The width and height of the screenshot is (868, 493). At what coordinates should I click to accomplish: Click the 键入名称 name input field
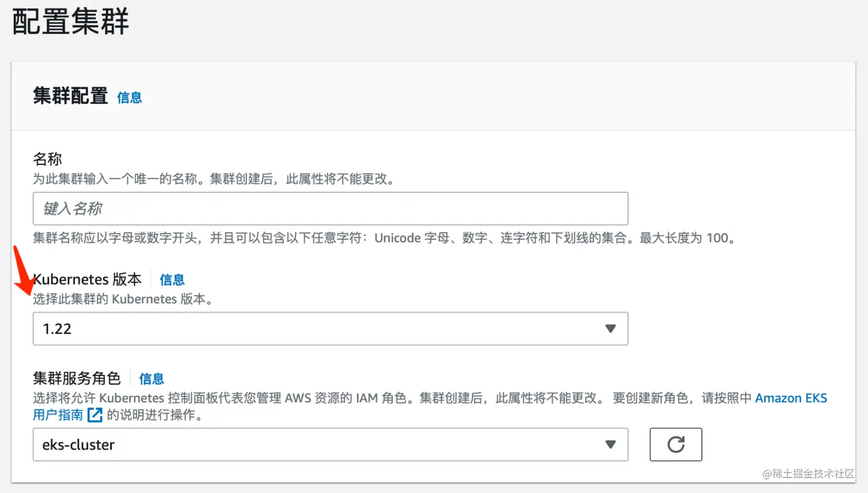pos(330,209)
